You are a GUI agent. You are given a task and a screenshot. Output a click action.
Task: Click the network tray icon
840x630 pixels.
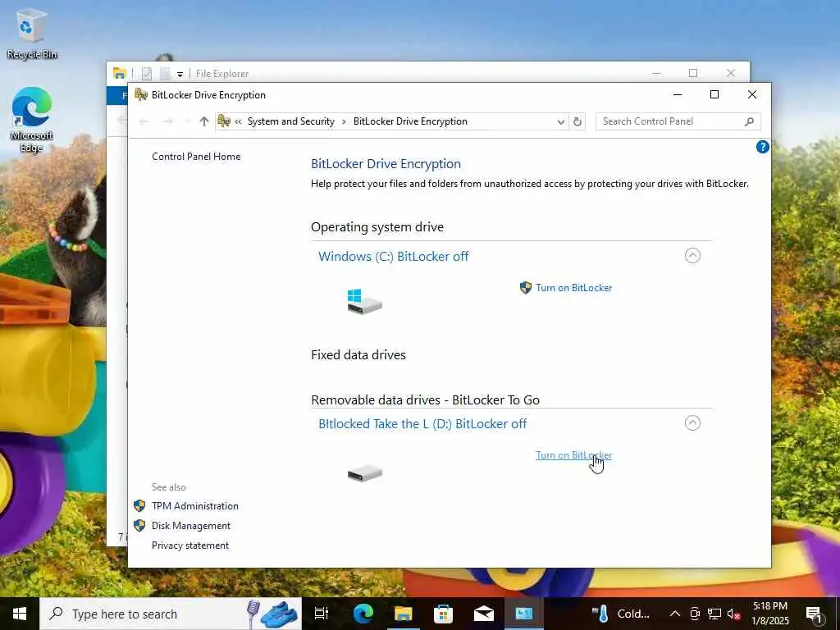tap(714, 614)
